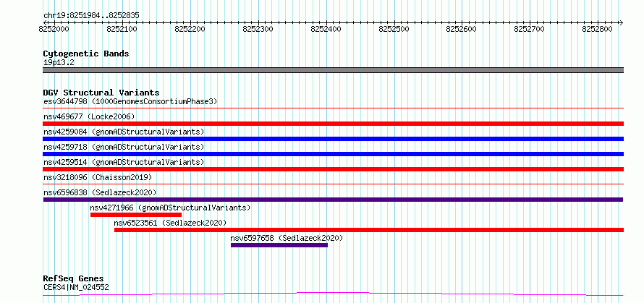This screenshot has width=644, height=303.
Task: Click the 8252600 ruler tick label
Action: pos(462,30)
